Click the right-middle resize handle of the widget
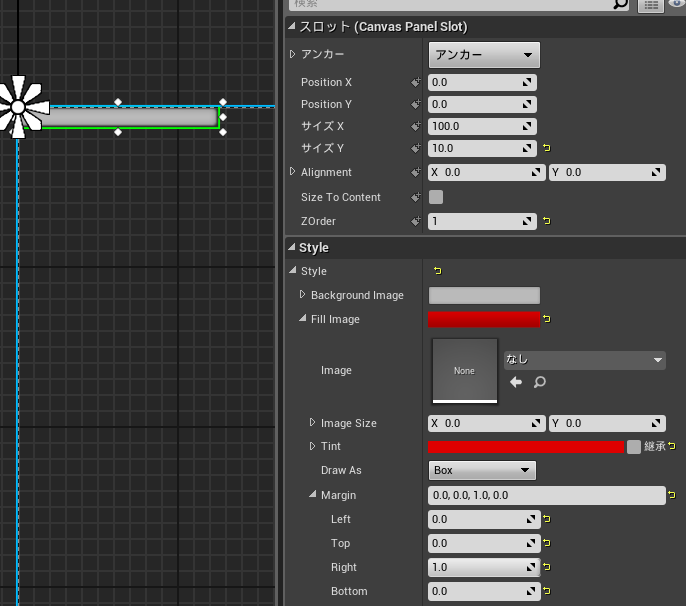Screen dimensions: 686x606 (223, 117)
